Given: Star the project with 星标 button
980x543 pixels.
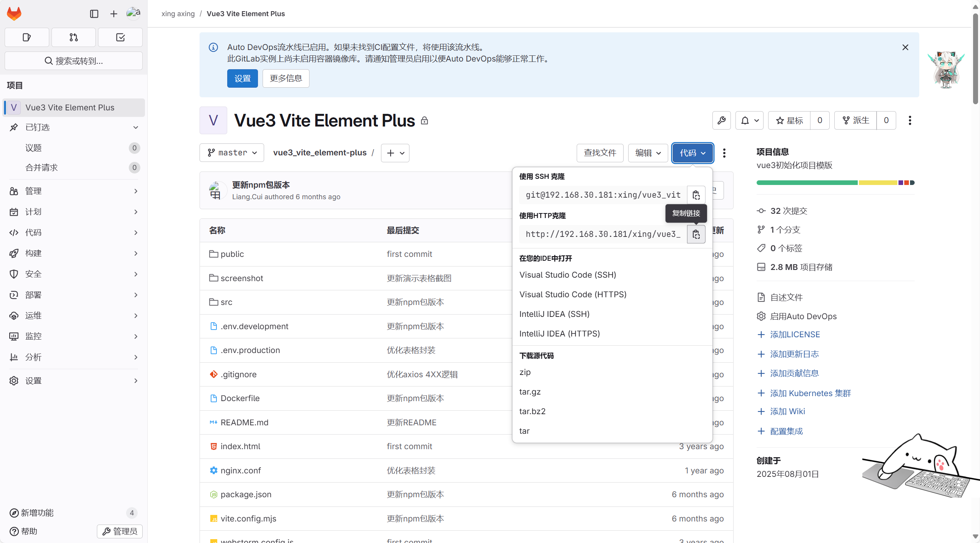Looking at the screenshot, I should click(x=789, y=120).
